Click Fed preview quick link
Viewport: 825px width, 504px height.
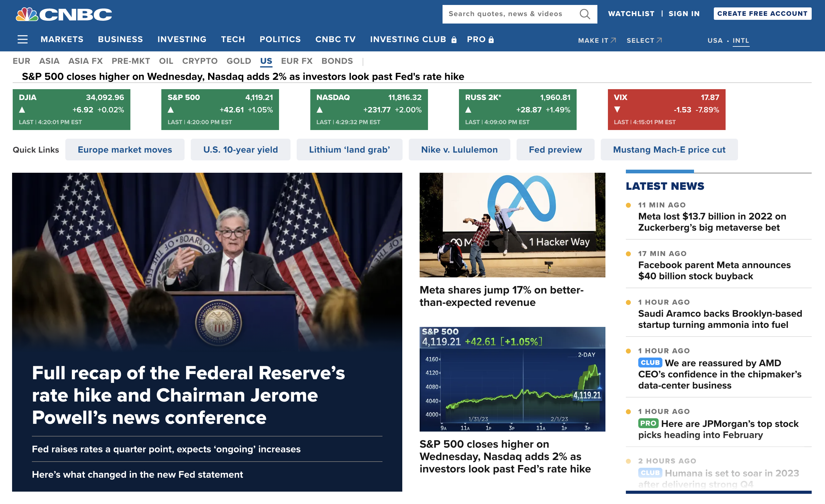tap(555, 150)
